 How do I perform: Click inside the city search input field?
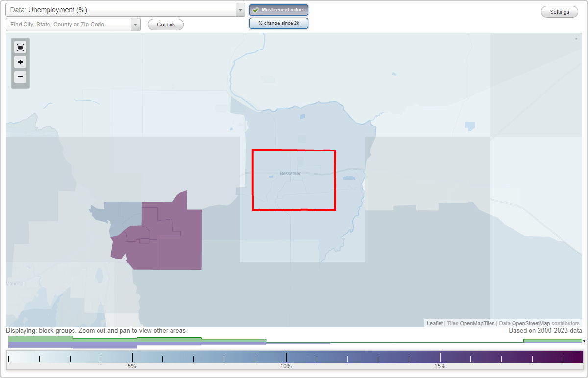pyautogui.click(x=69, y=24)
